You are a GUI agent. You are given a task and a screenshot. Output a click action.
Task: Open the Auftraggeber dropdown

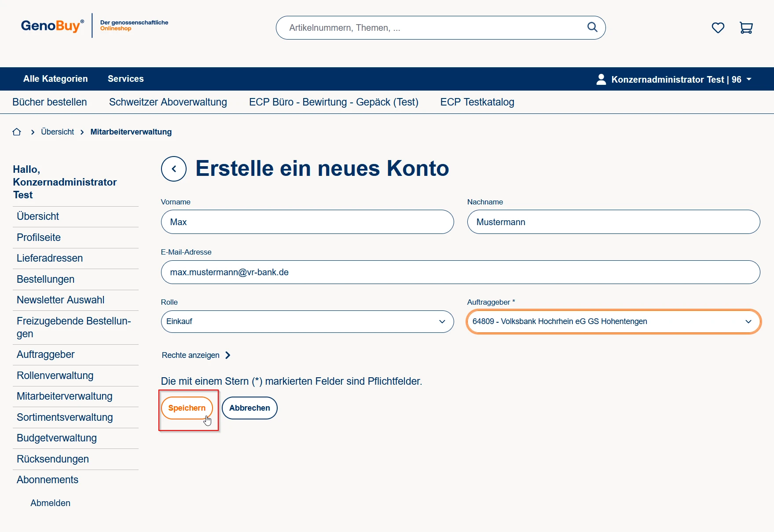coord(613,321)
